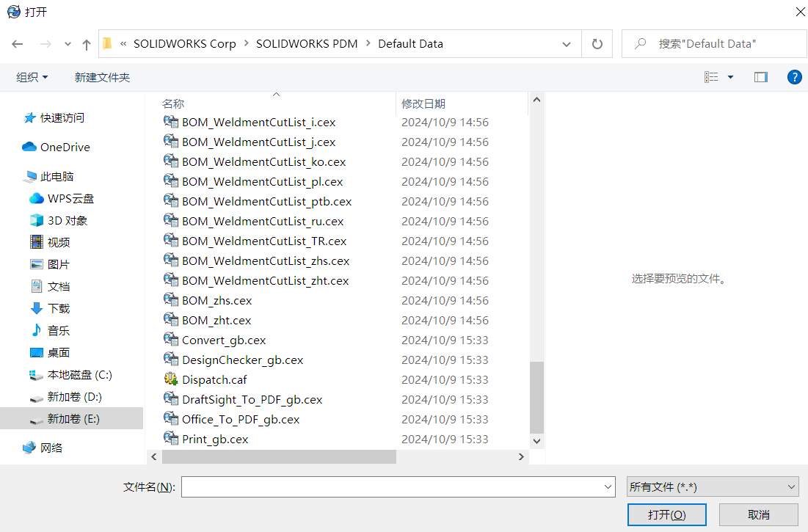The width and height of the screenshot is (808, 532).
Task: Click the vertical scrollbar thumb
Action: [x=536, y=398]
